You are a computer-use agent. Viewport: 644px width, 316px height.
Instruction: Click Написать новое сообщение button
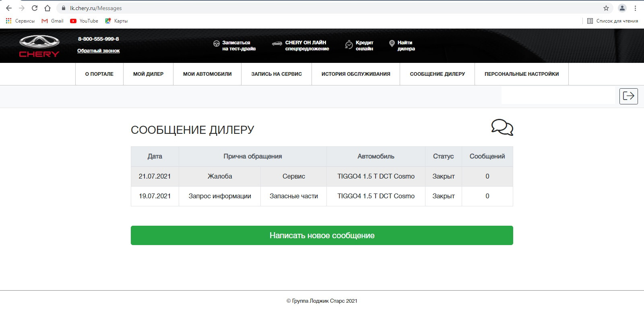322,235
